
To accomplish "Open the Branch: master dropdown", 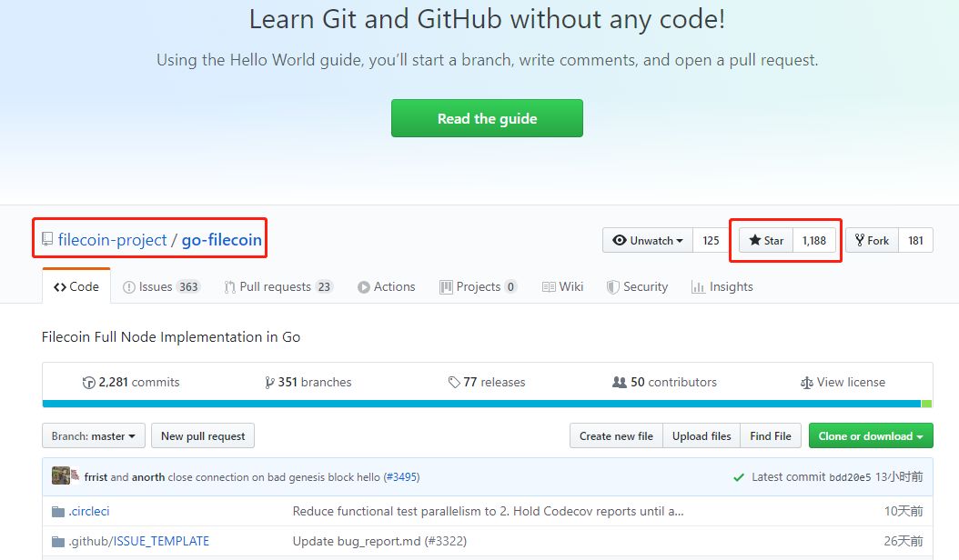I will click(94, 435).
